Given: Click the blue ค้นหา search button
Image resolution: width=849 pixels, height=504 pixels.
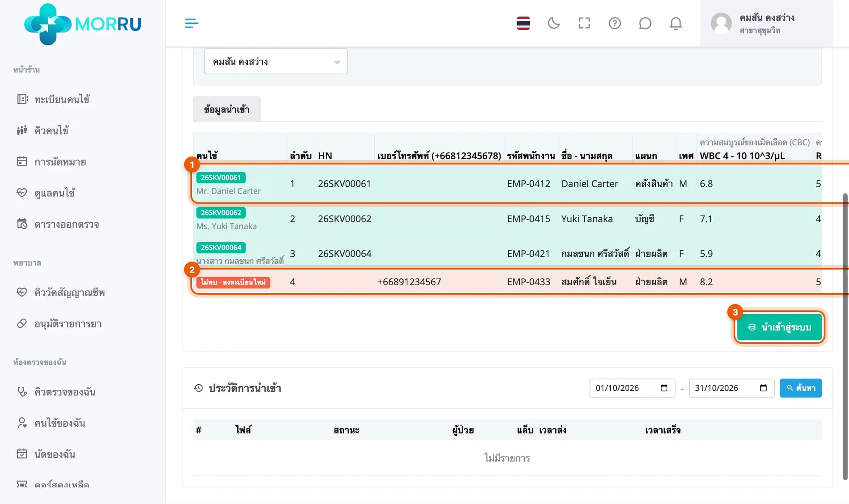Looking at the screenshot, I should click(801, 388).
